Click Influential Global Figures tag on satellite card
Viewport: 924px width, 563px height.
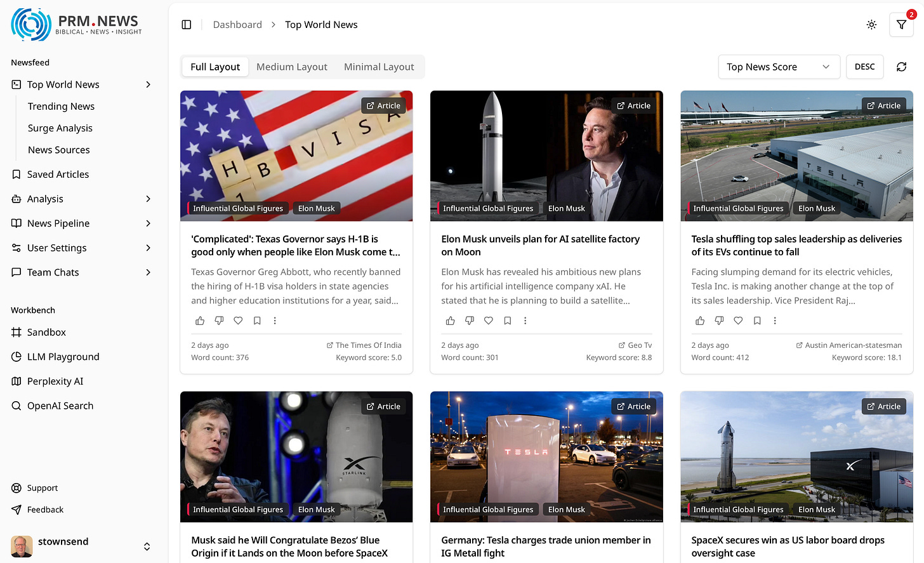click(488, 208)
